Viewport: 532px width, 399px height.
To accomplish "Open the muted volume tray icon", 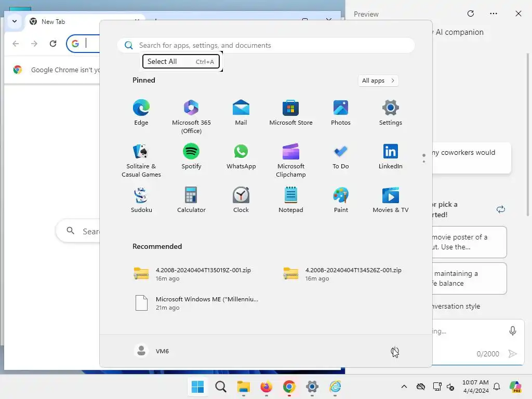I will click(x=451, y=387).
